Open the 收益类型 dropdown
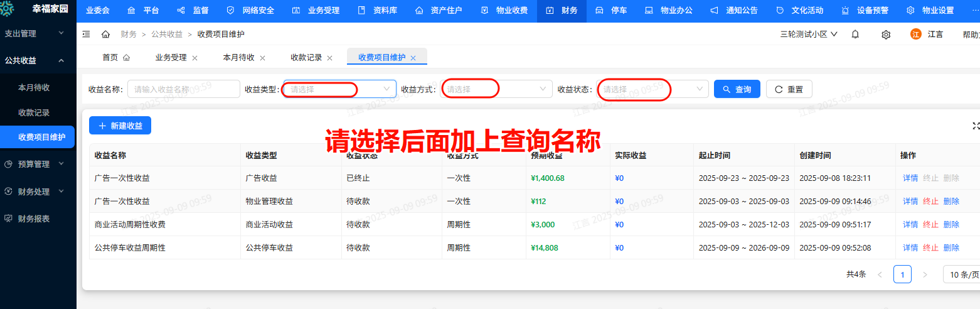 coord(339,89)
